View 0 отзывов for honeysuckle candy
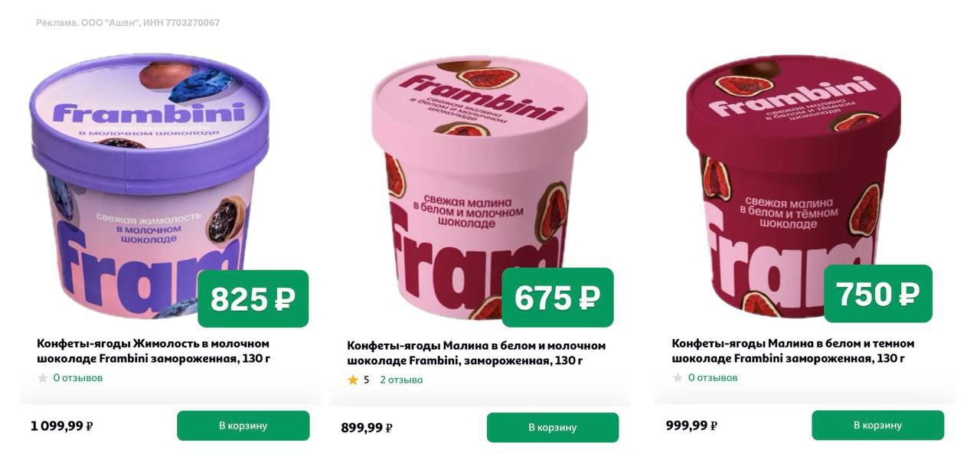 point(77,378)
